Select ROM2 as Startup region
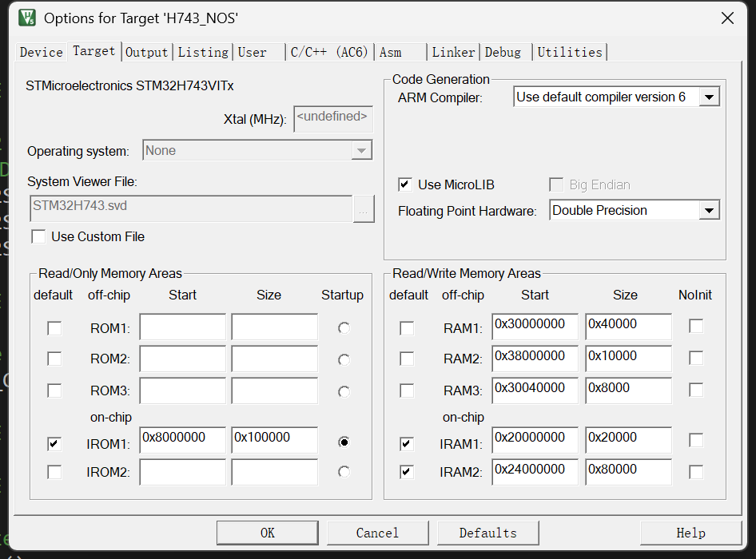Screen dimensions: 756x559 click(344, 360)
